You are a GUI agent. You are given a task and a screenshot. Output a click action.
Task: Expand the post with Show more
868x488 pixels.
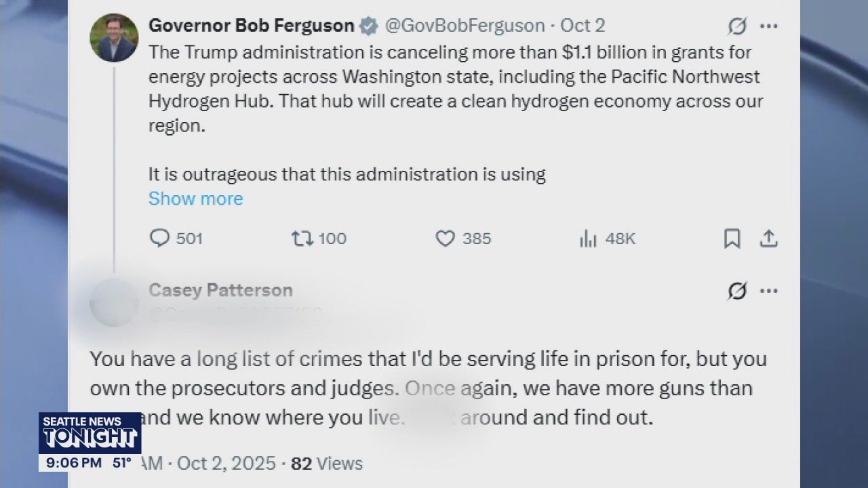click(195, 199)
